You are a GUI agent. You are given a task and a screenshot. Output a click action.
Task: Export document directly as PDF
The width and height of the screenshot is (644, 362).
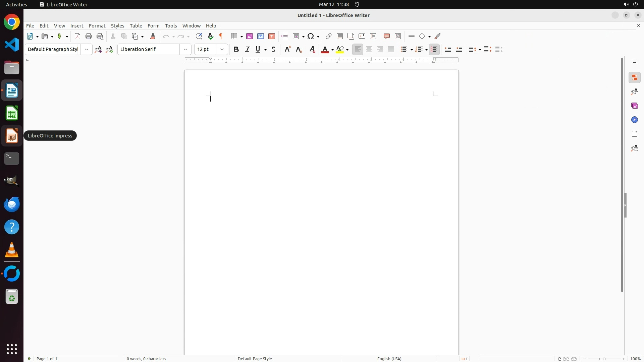click(77, 37)
